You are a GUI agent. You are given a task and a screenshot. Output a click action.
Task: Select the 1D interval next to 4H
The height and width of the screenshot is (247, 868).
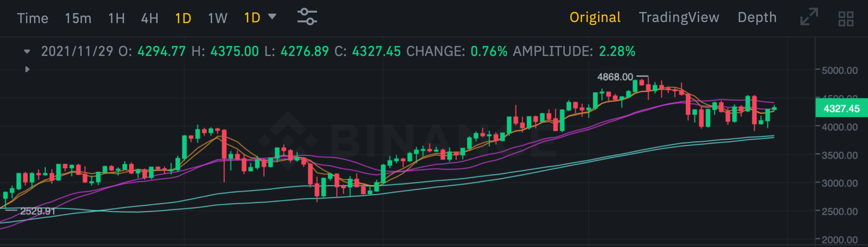click(x=183, y=18)
